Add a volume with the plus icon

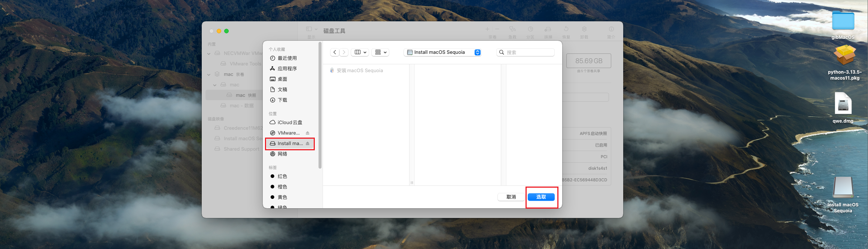pyautogui.click(x=487, y=29)
